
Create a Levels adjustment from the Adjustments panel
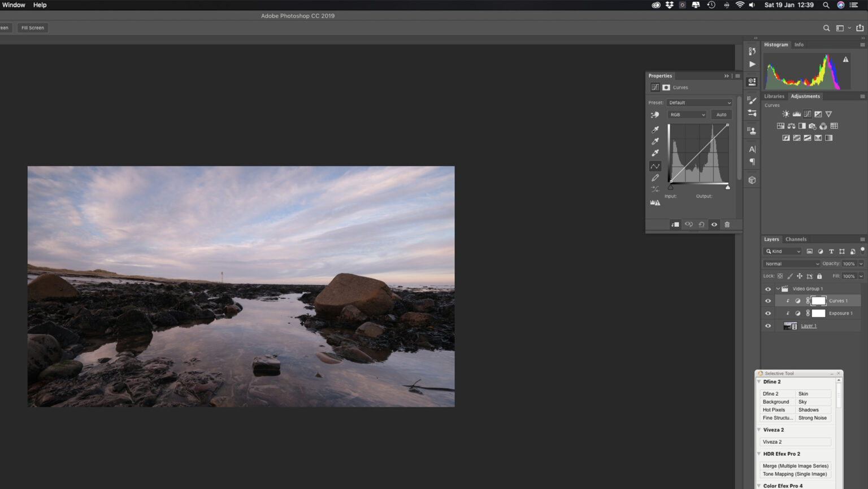tap(796, 114)
